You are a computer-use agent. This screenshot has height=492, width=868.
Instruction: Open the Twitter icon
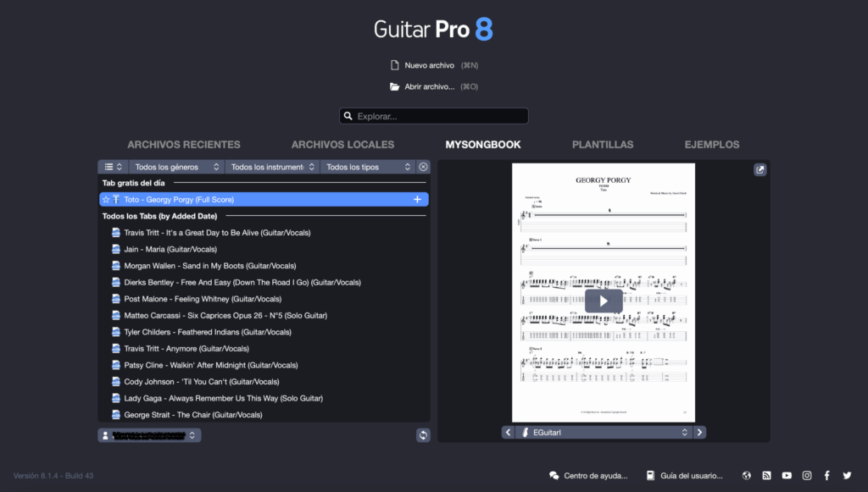847,475
